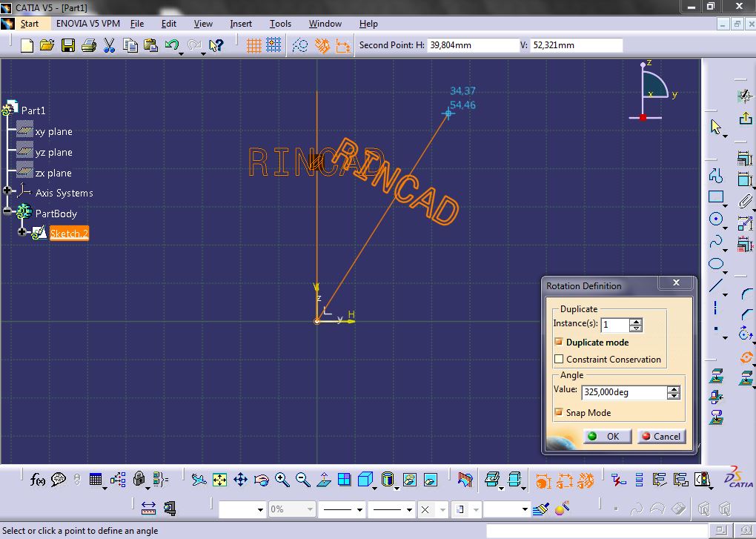Save the part with the Save icon

click(x=68, y=45)
